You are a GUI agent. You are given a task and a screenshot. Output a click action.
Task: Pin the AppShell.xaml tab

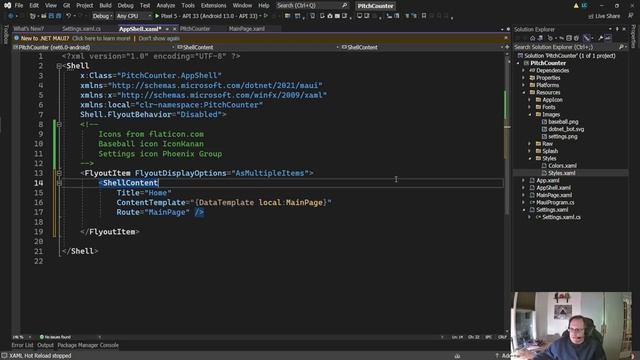point(167,29)
